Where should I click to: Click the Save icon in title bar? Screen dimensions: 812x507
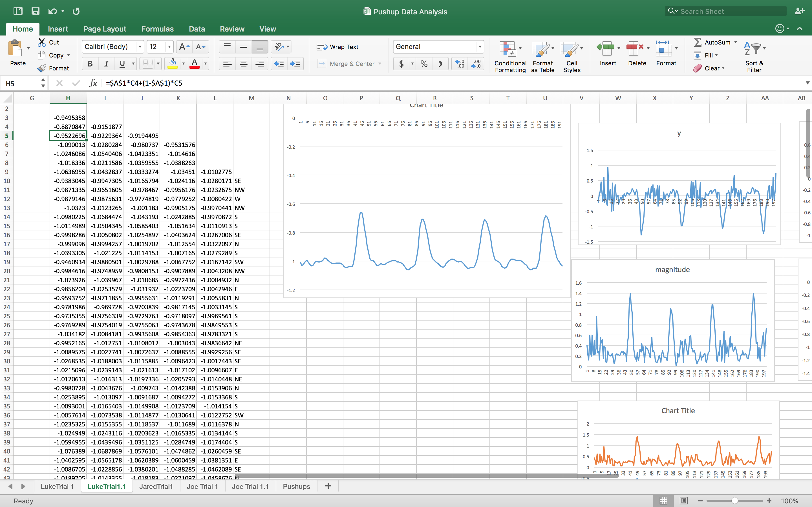pyautogui.click(x=35, y=11)
